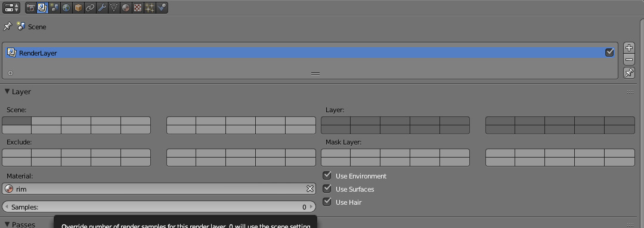644x228 pixels.
Task: Open the Particles tab (sparkles icon)
Action: click(150, 7)
